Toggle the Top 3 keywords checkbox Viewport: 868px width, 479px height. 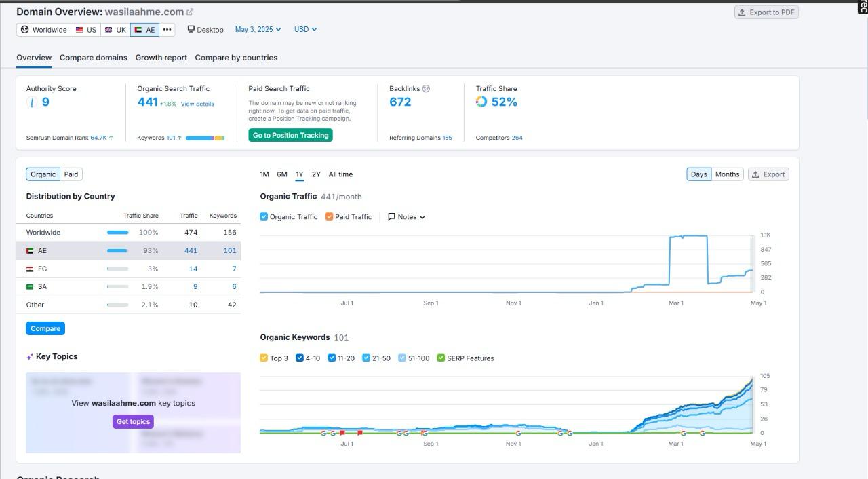264,358
